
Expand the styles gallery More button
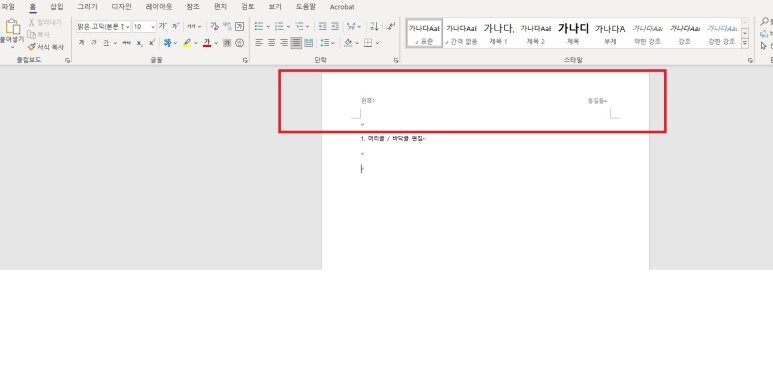click(744, 43)
